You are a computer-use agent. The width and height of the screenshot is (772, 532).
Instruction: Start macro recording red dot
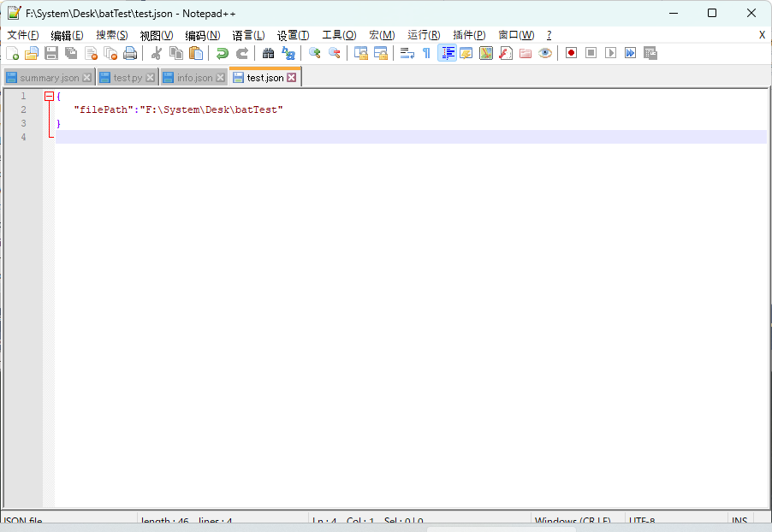click(571, 53)
